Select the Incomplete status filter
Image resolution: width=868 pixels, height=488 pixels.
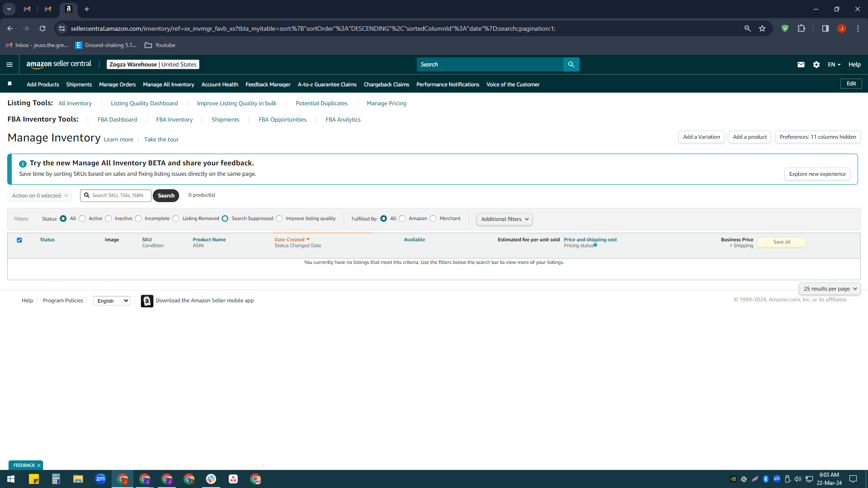coord(138,219)
